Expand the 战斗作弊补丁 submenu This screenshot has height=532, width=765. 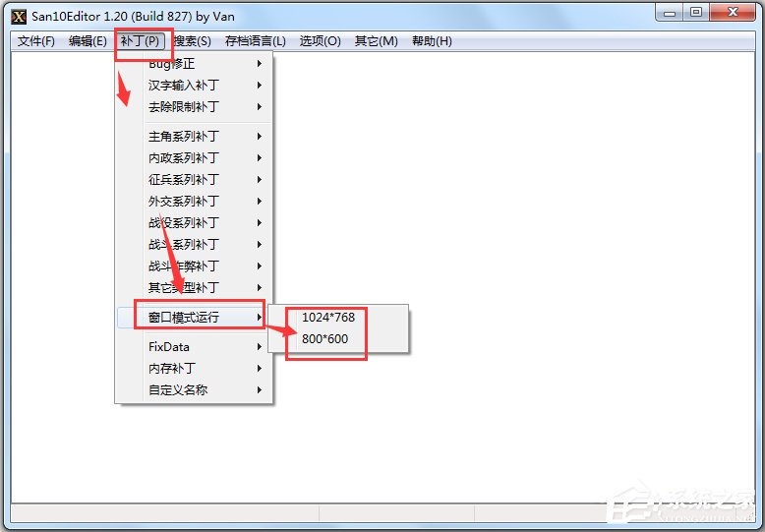(x=194, y=266)
